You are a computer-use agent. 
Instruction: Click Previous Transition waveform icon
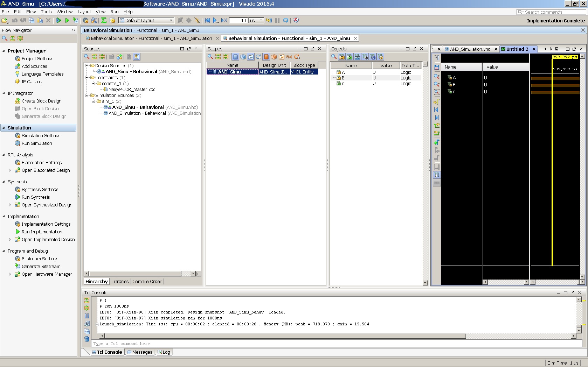pyautogui.click(x=437, y=125)
